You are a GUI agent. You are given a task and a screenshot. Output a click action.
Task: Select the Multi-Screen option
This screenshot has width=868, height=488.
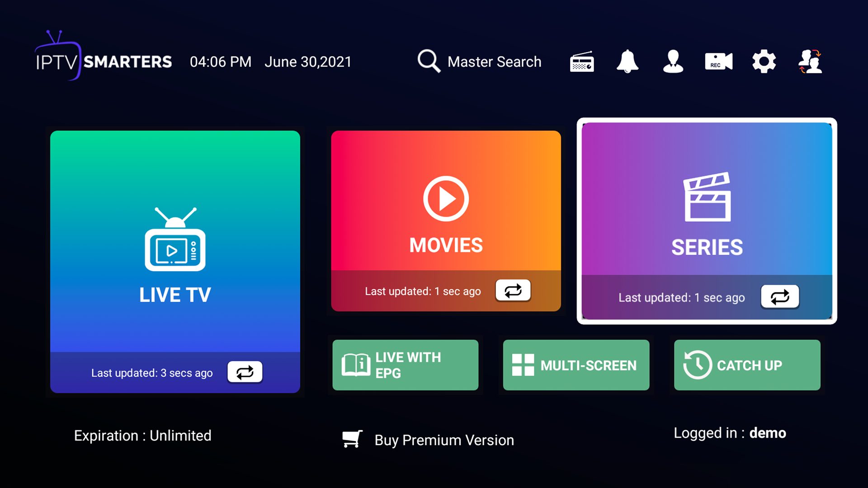click(576, 365)
